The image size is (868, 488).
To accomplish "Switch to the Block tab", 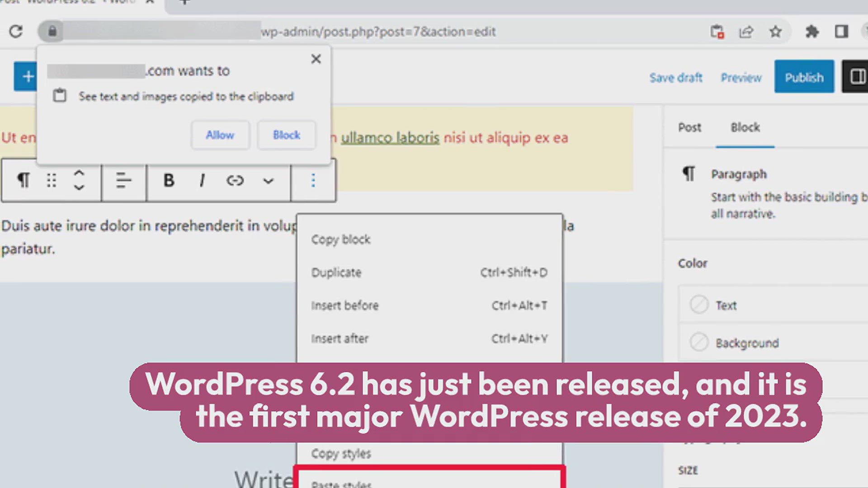I will click(745, 127).
